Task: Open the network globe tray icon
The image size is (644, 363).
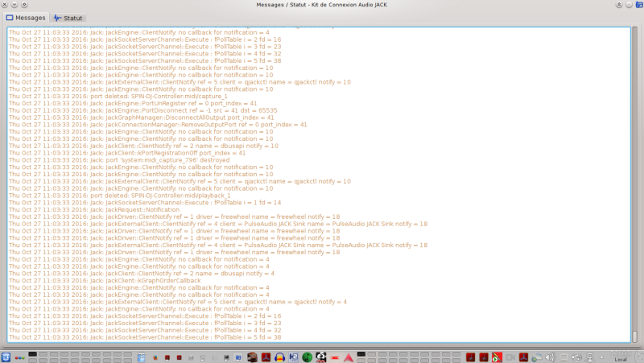Action: tap(536, 357)
